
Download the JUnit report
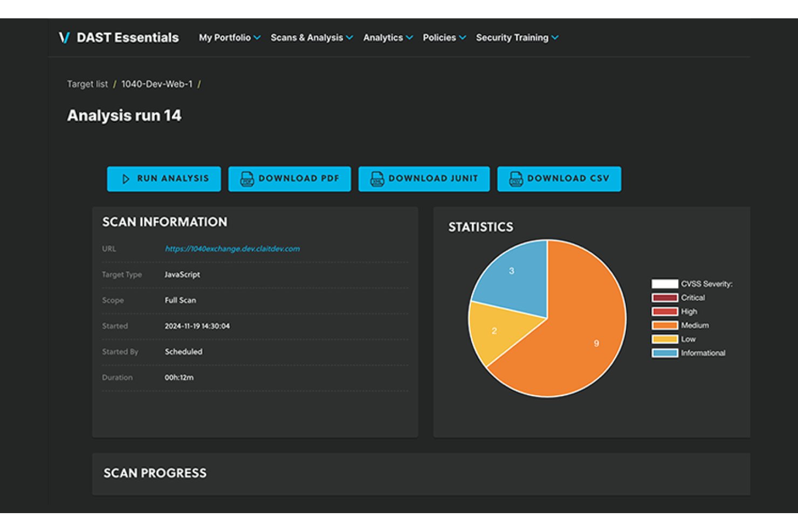[424, 179]
